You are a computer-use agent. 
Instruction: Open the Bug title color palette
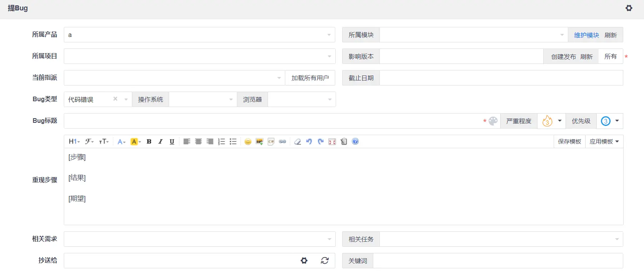(493, 121)
